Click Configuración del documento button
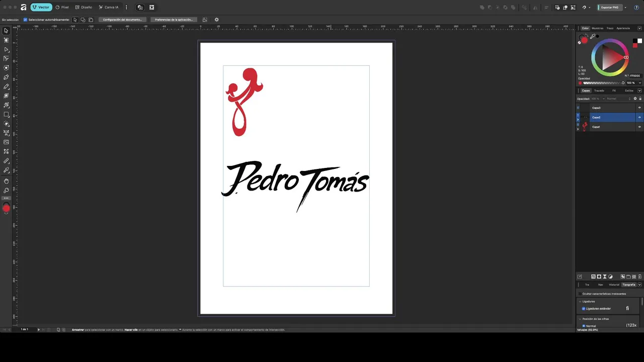The width and height of the screenshot is (644, 362). 122,20
